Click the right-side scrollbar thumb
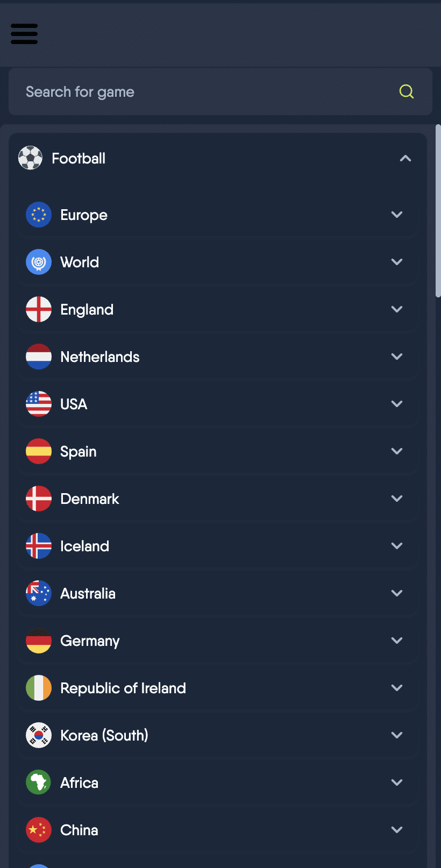441x868 pixels. pyautogui.click(x=437, y=210)
